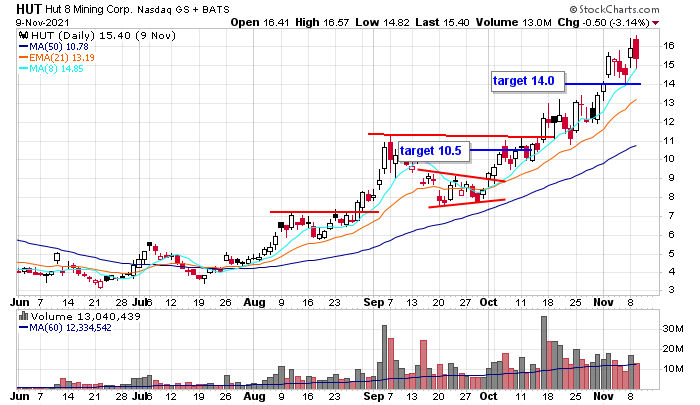Click the 30M volume axis label

pyautogui.click(x=673, y=329)
